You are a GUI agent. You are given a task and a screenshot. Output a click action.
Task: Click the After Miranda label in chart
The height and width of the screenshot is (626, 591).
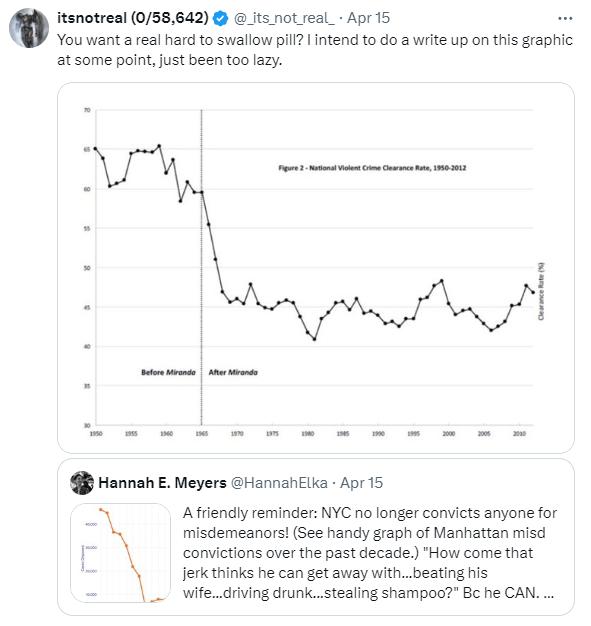pos(233,372)
